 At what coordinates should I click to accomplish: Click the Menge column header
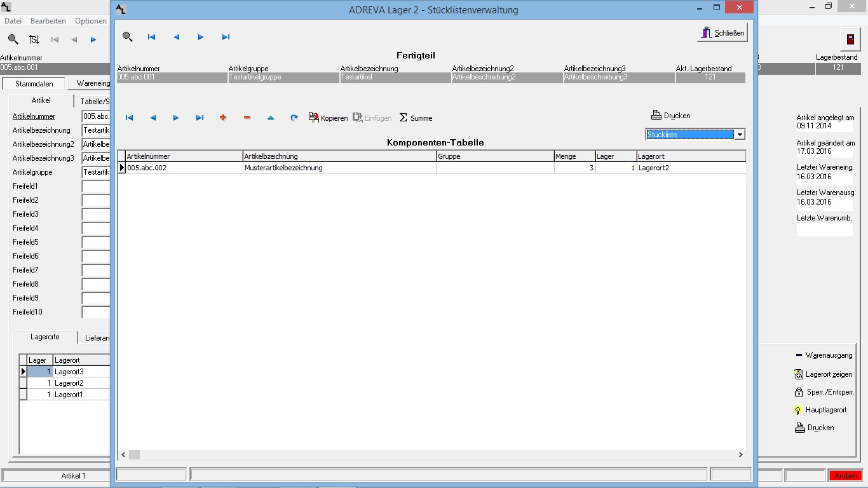[574, 156]
